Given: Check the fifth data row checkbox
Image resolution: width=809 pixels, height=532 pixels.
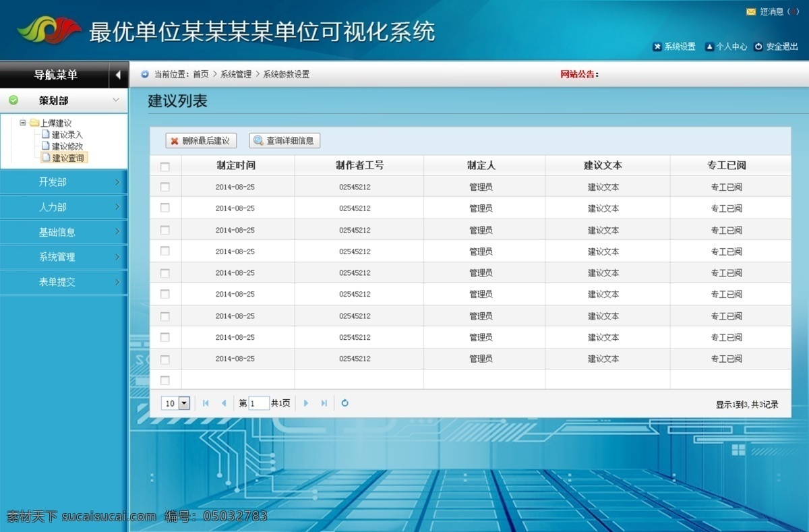Looking at the screenshot, I should [165, 272].
